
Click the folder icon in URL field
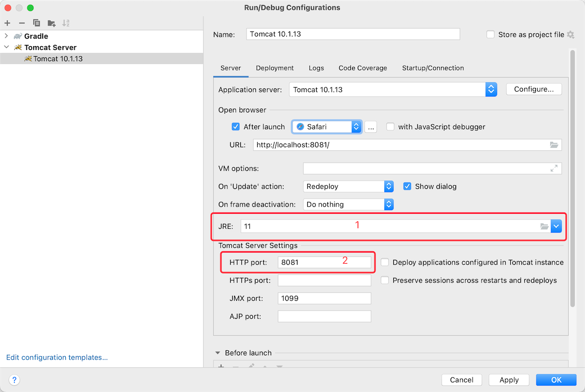coord(554,145)
